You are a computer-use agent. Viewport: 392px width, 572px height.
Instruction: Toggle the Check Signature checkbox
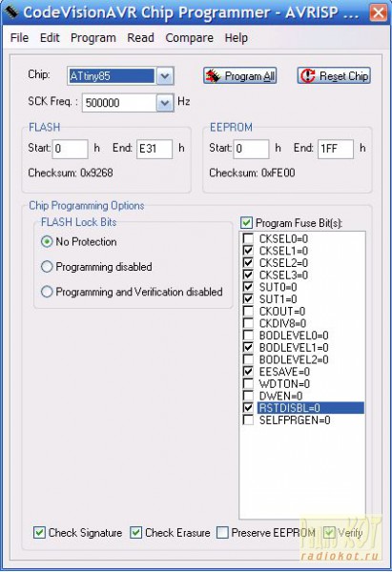(x=39, y=533)
